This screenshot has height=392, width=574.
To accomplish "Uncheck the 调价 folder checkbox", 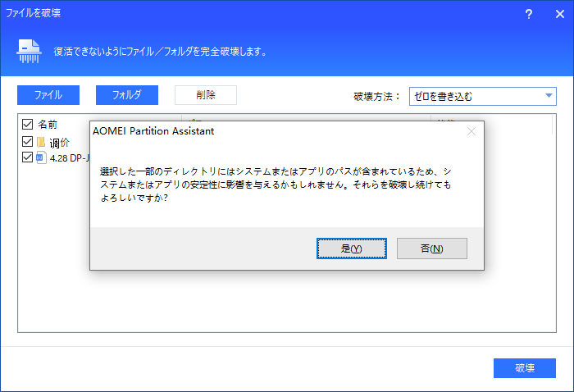I will tap(27, 141).
